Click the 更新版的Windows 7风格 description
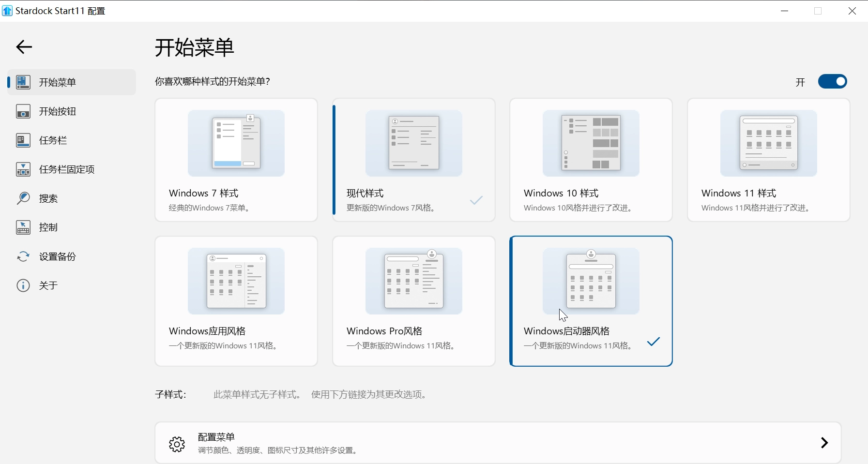Viewport: 868px width, 464px height. pyautogui.click(x=392, y=208)
